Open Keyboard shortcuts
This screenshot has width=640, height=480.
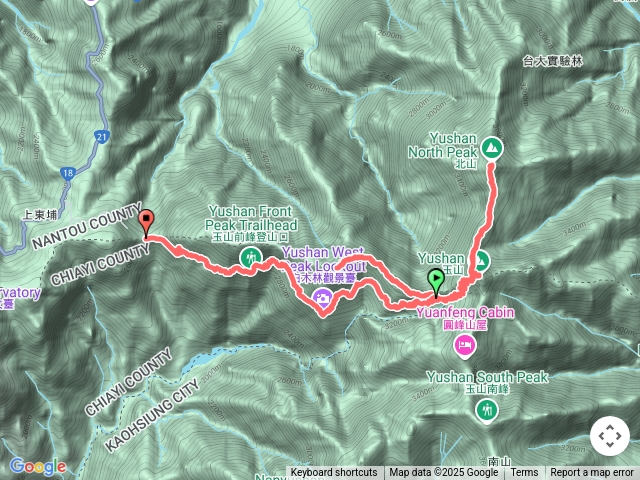coord(334,473)
